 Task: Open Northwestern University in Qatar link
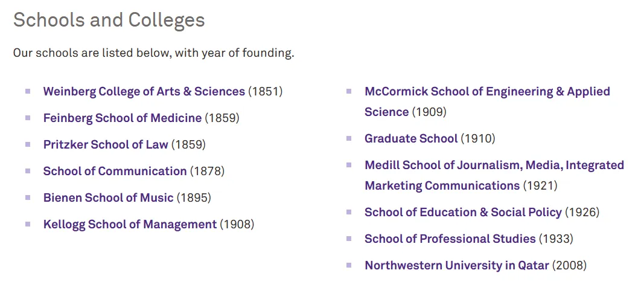(x=456, y=266)
